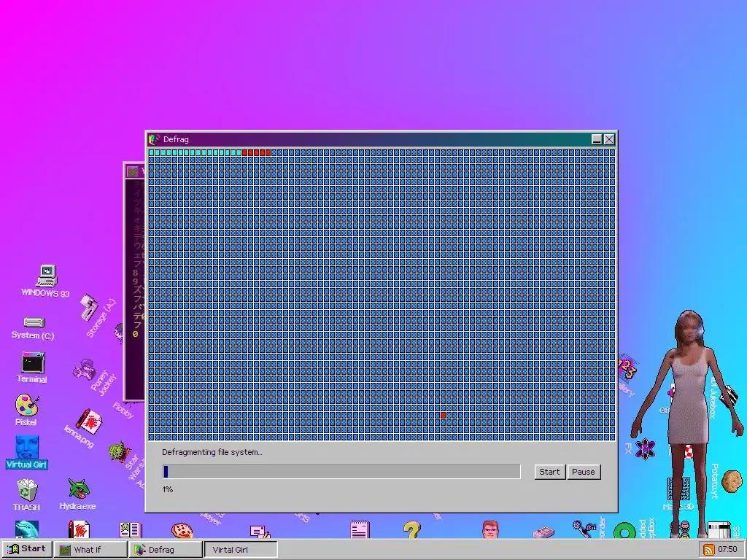The width and height of the screenshot is (747, 560).
Task: Switch to Virtal Girl taskbar item
Action: (241, 550)
